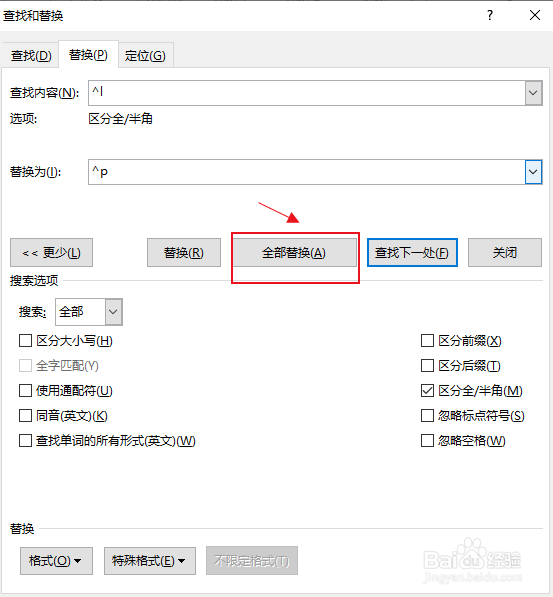Open the 格式(O) dropdown button
553x597 pixels.
pyautogui.click(x=56, y=561)
